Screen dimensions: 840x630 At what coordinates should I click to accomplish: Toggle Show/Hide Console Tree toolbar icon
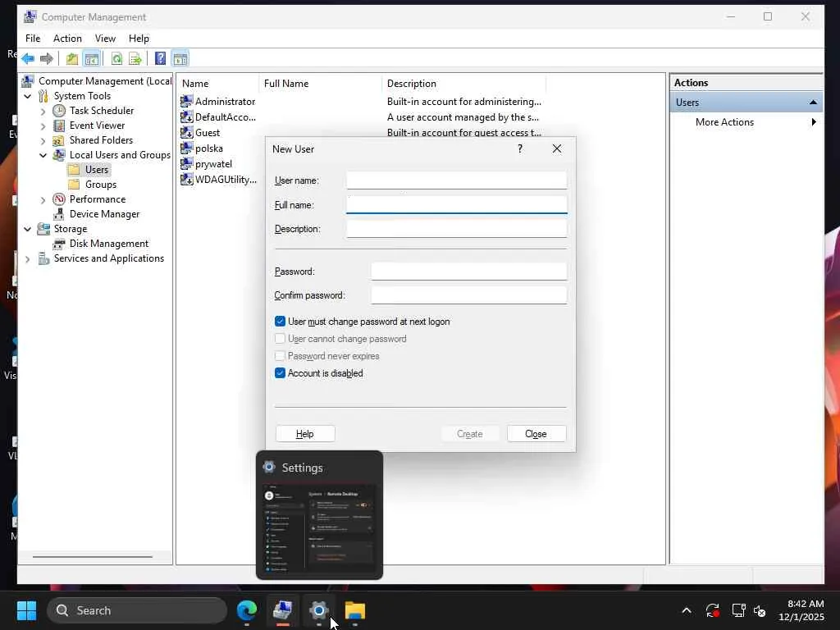point(92,58)
